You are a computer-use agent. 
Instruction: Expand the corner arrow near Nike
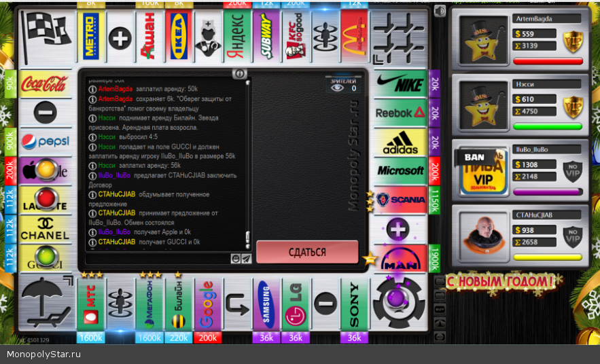tap(378, 59)
